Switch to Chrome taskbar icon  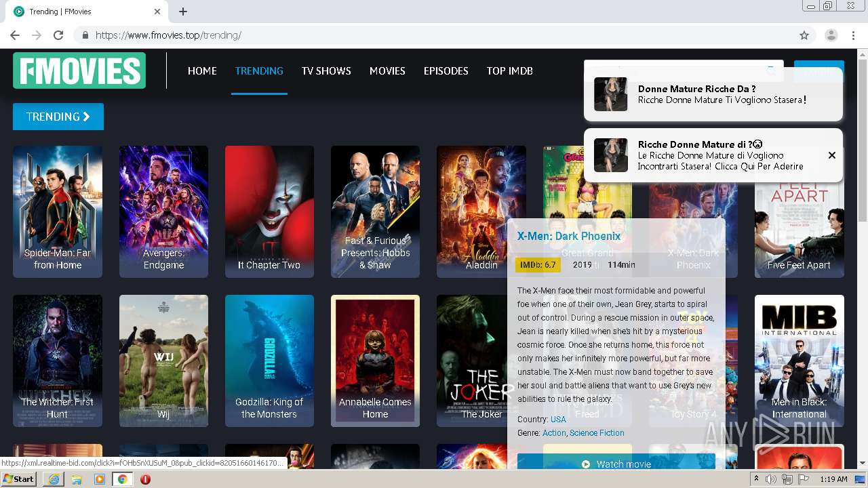tap(122, 479)
